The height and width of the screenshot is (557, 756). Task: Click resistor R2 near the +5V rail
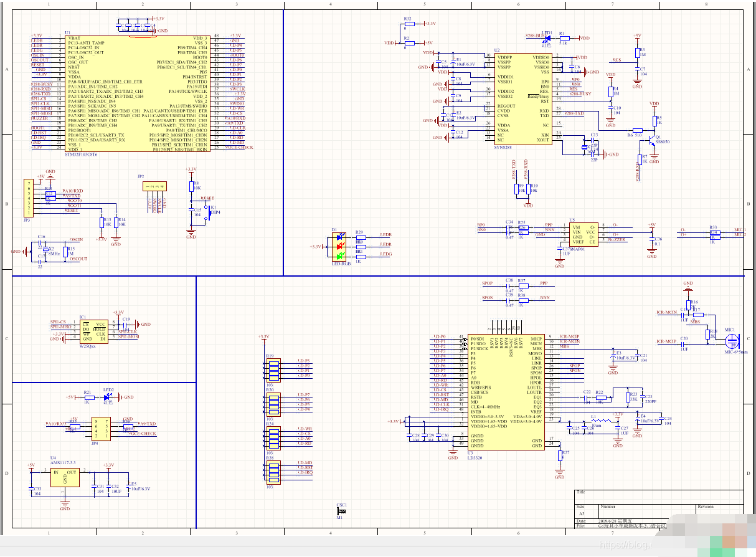(x=409, y=43)
